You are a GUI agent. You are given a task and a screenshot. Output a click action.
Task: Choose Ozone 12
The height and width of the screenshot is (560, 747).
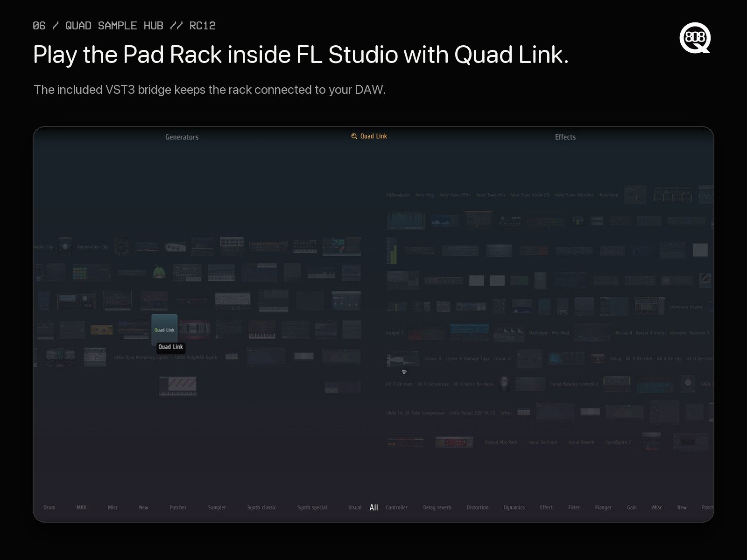[x=503, y=359]
